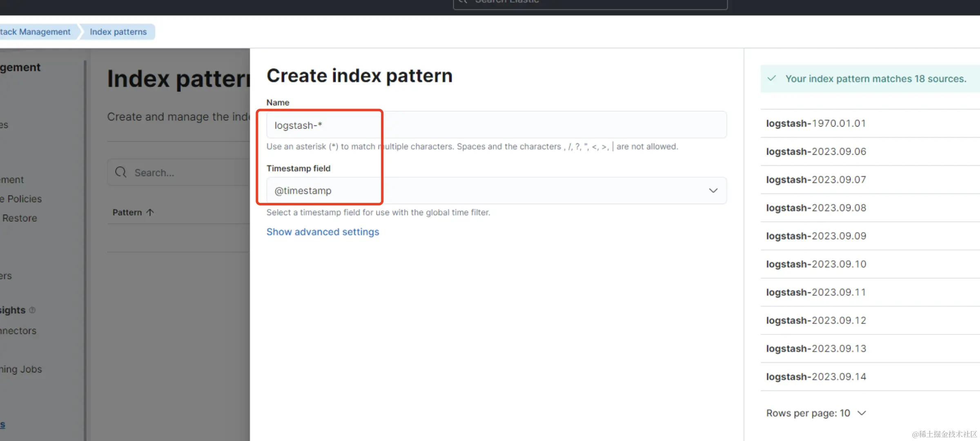Select logstash-2023.09.08 source row
The height and width of the screenshot is (441, 980).
[x=870, y=208]
